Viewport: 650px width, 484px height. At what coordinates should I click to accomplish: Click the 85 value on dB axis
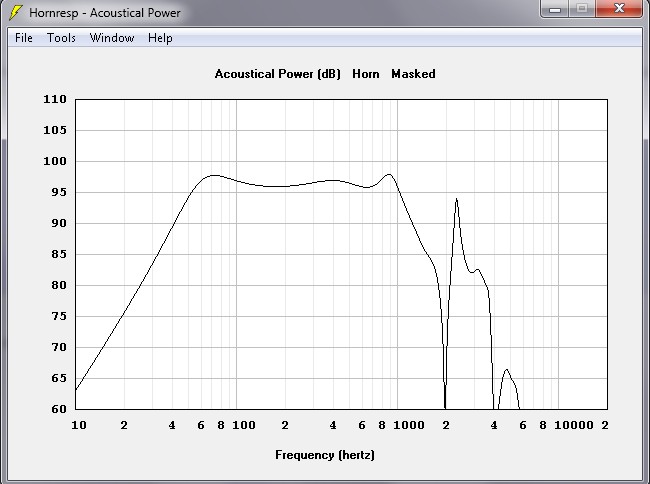58,254
